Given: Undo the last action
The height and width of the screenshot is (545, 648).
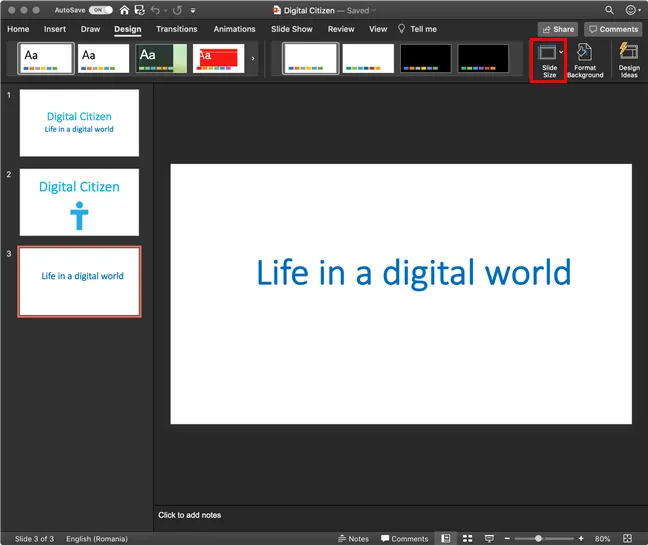Looking at the screenshot, I should [155, 10].
